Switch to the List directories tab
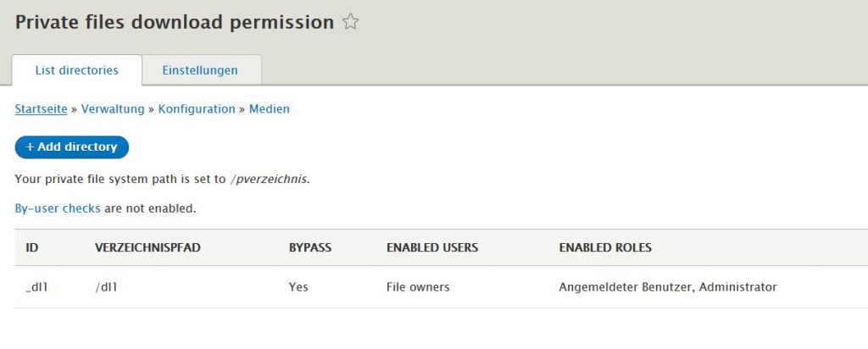This screenshot has height=349, width=868. tap(76, 70)
